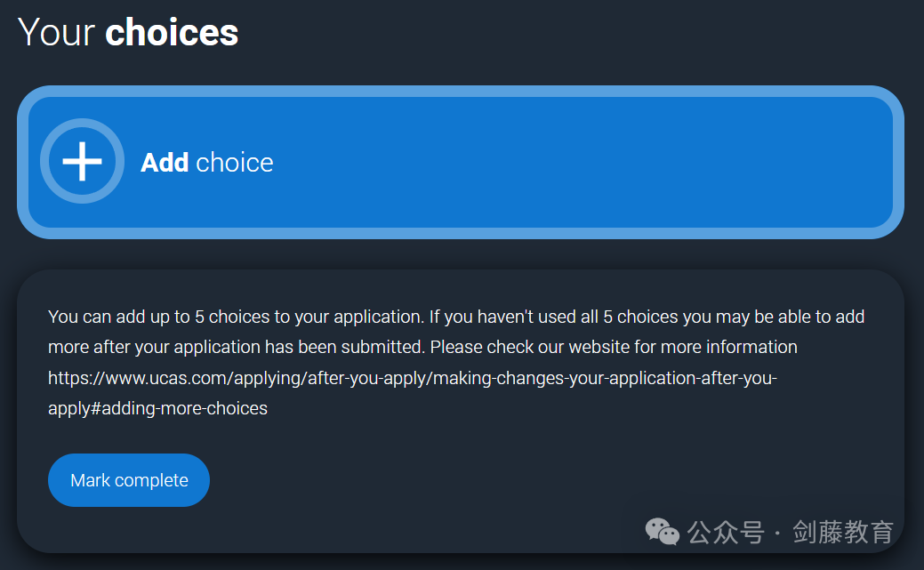Open the ucas.com making-changes URL
The image size is (924, 570).
click(x=413, y=392)
